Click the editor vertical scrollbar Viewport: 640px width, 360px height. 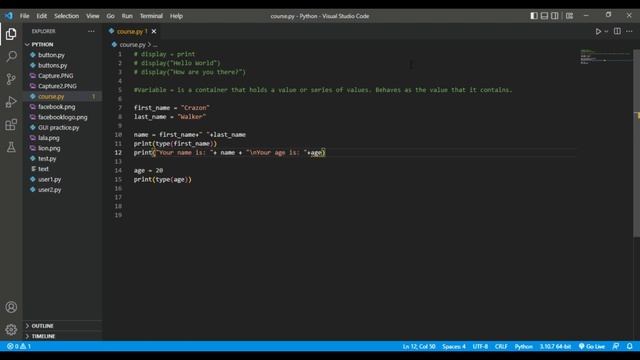636,143
